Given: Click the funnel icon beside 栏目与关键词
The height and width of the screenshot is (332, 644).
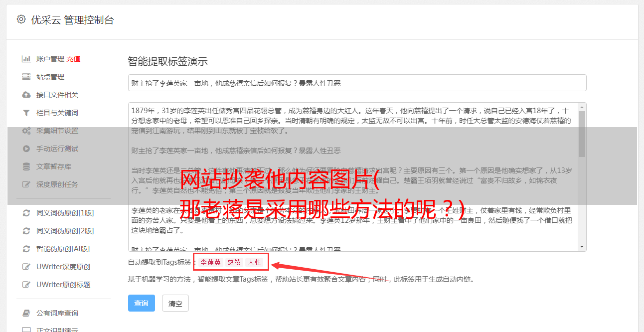Looking at the screenshot, I should pyautogui.click(x=26, y=113).
